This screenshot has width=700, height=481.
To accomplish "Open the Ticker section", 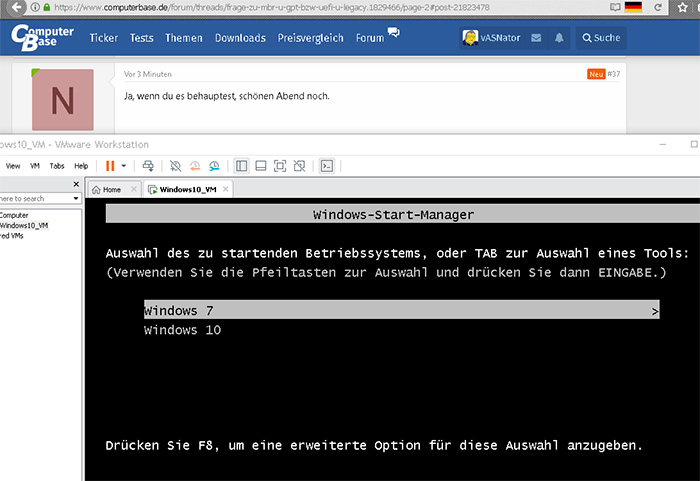I will [104, 38].
